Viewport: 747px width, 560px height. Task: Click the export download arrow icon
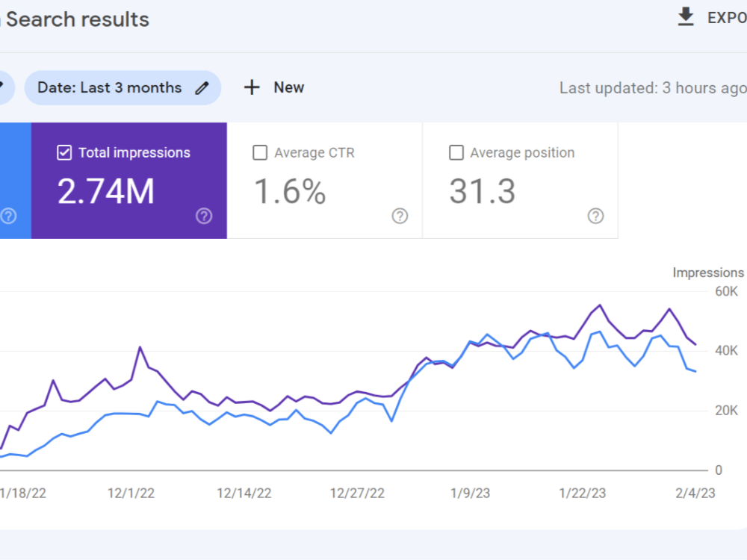tap(686, 16)
